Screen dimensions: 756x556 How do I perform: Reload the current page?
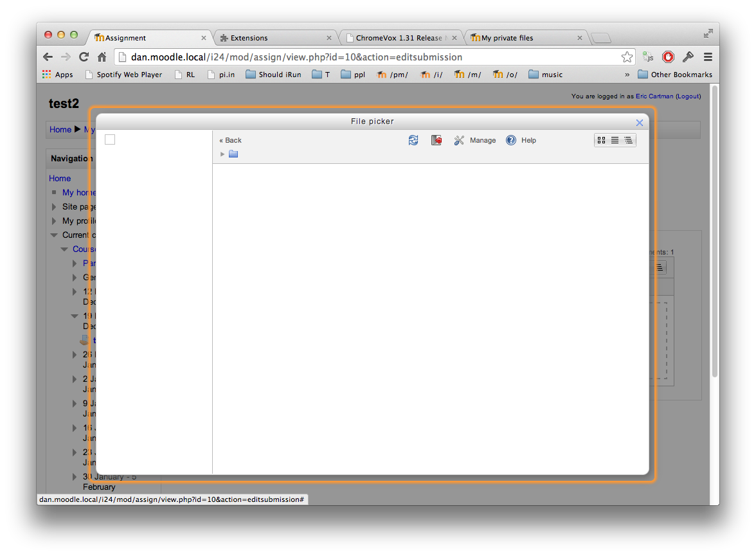84,57
